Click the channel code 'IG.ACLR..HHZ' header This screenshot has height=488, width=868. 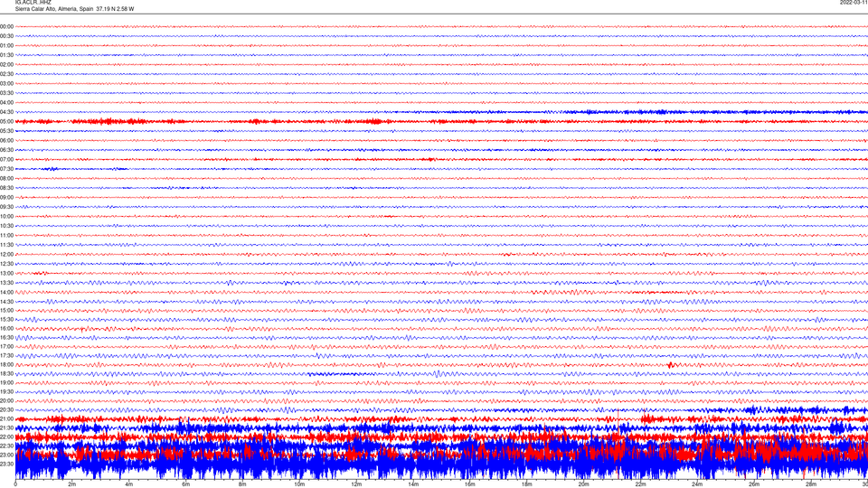click(x=33, y=2)
